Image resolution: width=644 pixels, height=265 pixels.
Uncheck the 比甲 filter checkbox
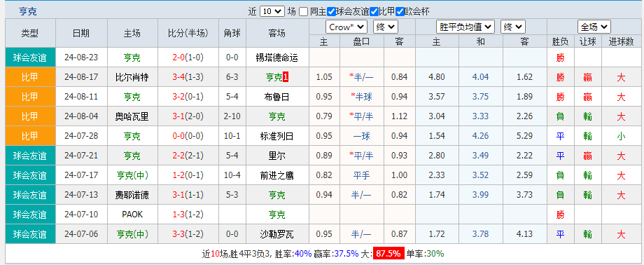(374, 11)
